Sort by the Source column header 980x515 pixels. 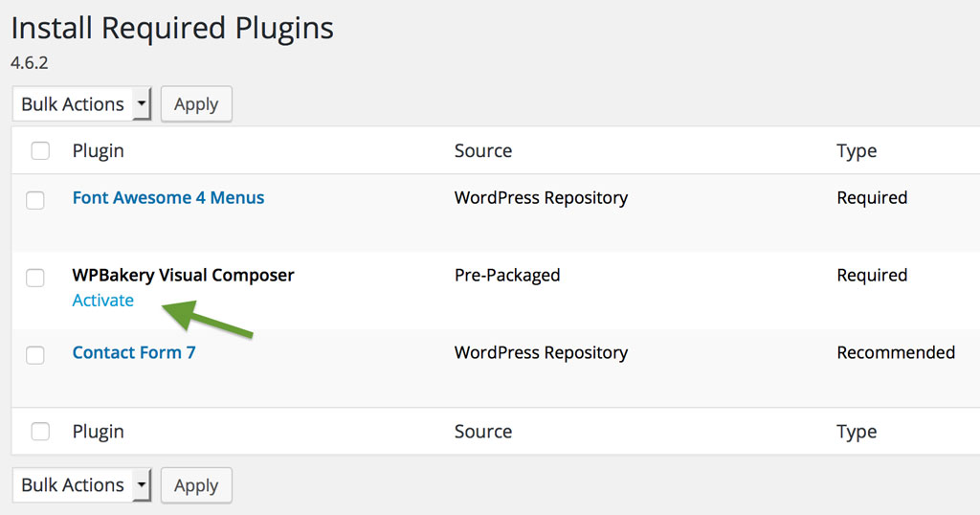pos(483,150)
